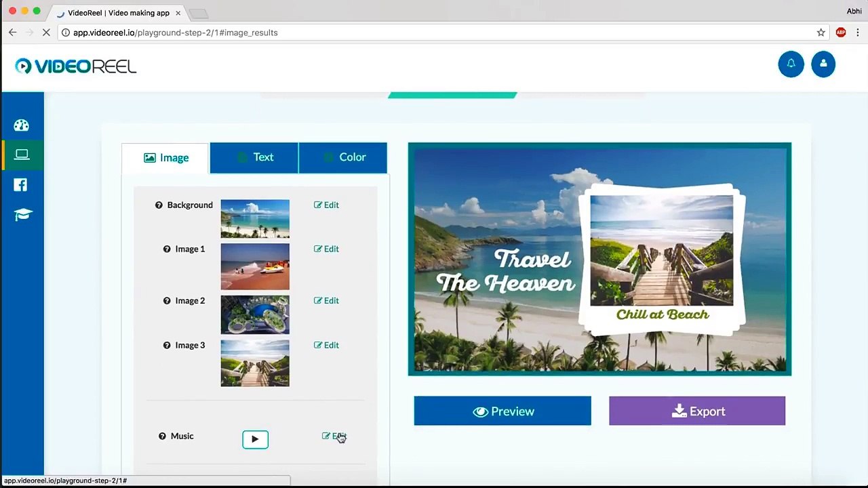Click the Export button
This screenshot has height=488, width=868.
tap(697, 411)
